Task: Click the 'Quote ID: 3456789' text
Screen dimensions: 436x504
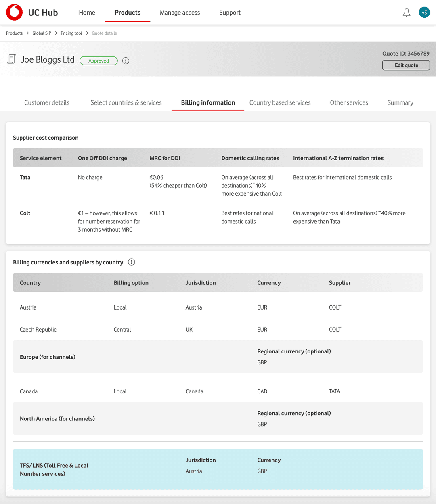Action: (406, 54)
